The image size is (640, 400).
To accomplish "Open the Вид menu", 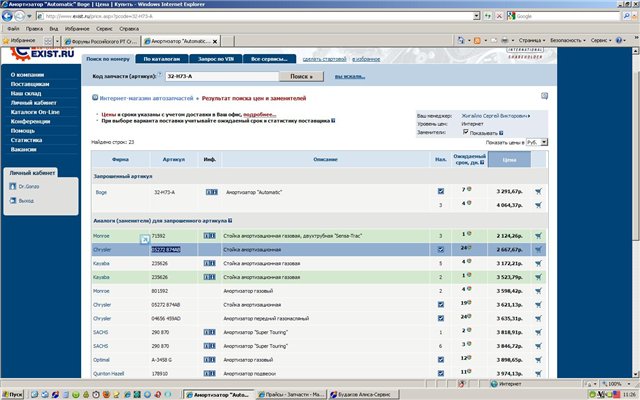I will coord(54,29).
